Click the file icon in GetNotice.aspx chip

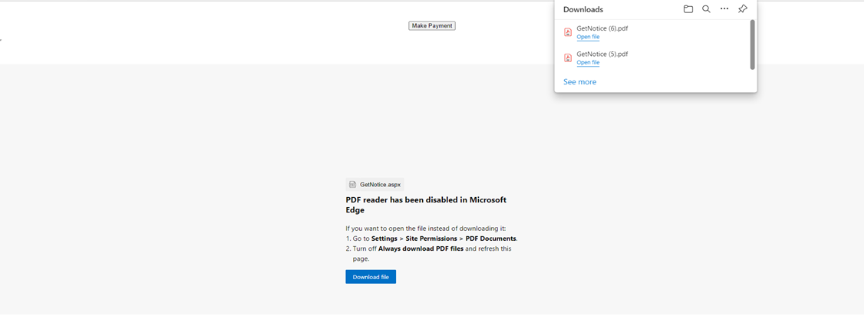tap(352, 185)
